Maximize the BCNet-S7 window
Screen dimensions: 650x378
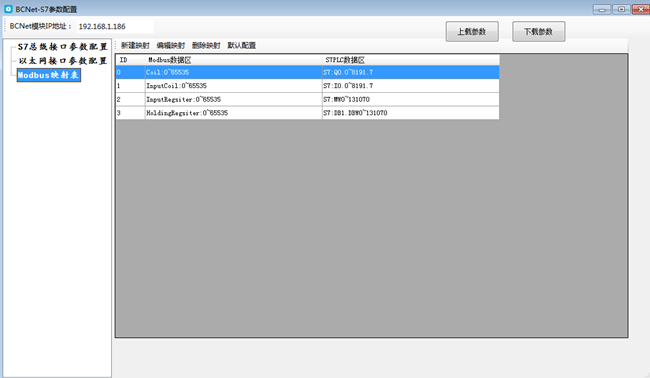point(621,9)
